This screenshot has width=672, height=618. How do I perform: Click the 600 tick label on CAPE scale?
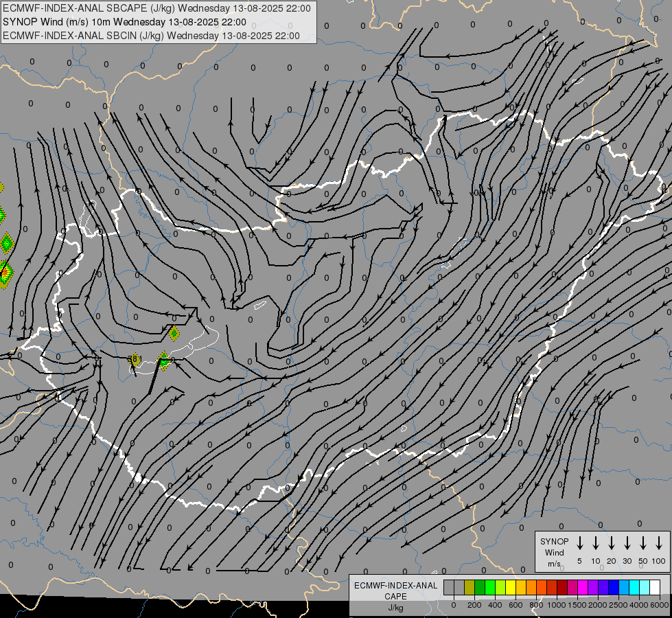click(515, 605)
